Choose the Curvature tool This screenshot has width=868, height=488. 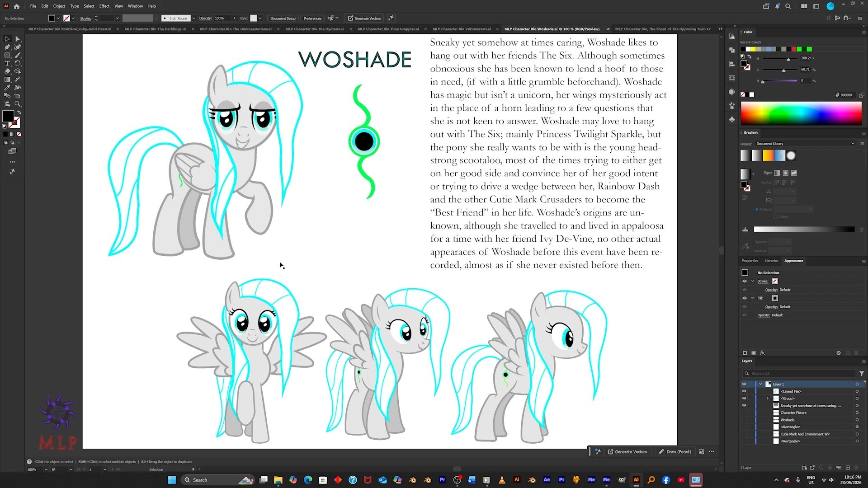coord(18,47)
